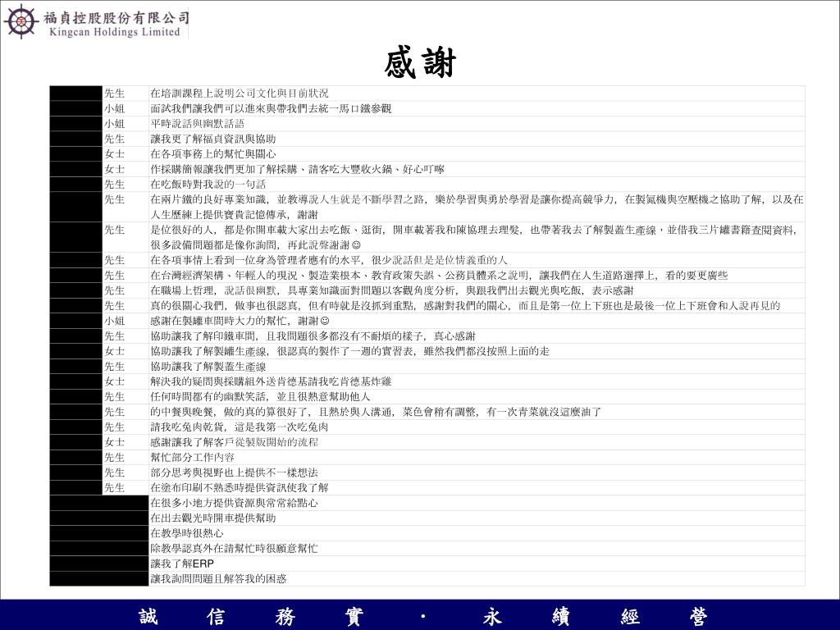Select row 讓我了解ERP
The height and width of the screenshot is (630, 840).
(427, 564)
